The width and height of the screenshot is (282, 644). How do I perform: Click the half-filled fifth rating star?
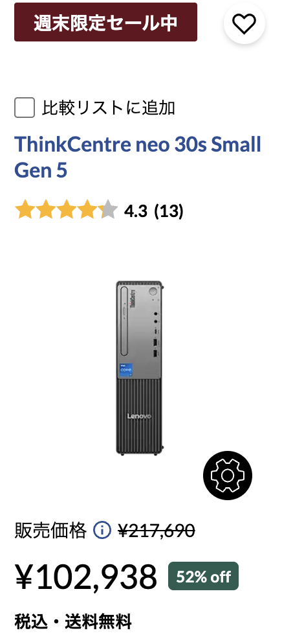(108, 209)
